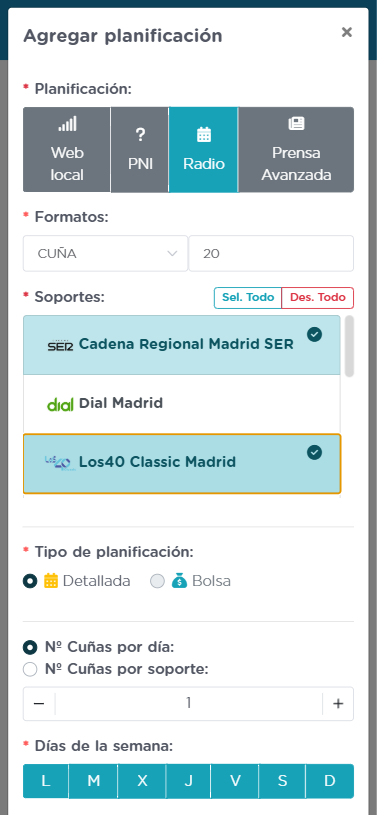Select the Web local signal bars icon
The image size is (377, 815).
[67, 124]
